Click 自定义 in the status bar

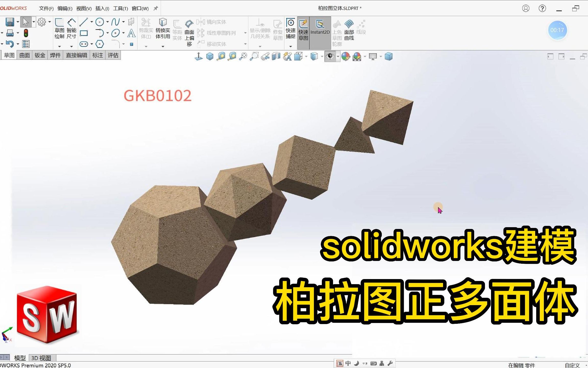[x=572, y=365]
